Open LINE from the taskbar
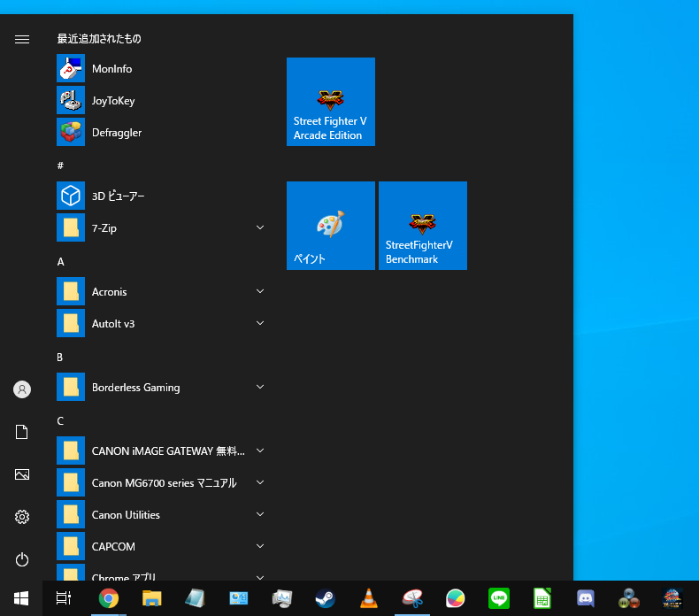Screen dimensions: 699x616 click(499, 598)
